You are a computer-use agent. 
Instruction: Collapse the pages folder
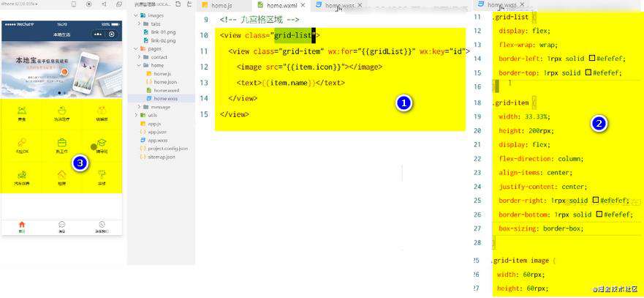(x=137, y=48)
